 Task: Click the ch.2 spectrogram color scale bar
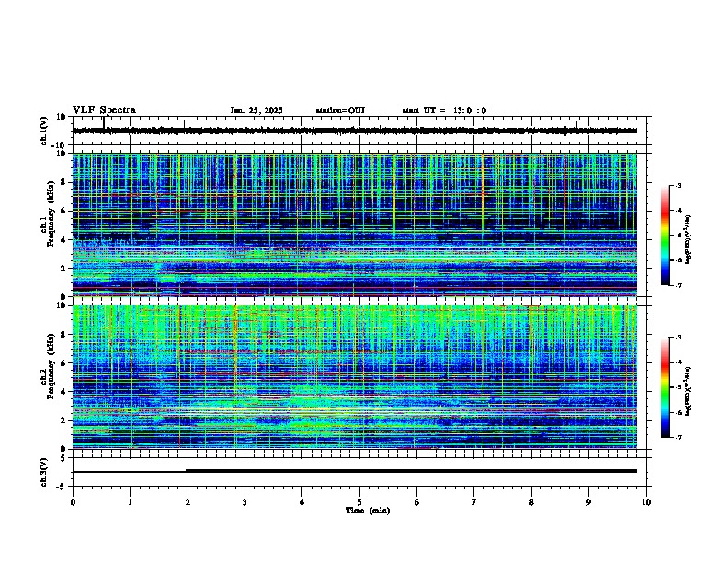click(x=665, y=387)
